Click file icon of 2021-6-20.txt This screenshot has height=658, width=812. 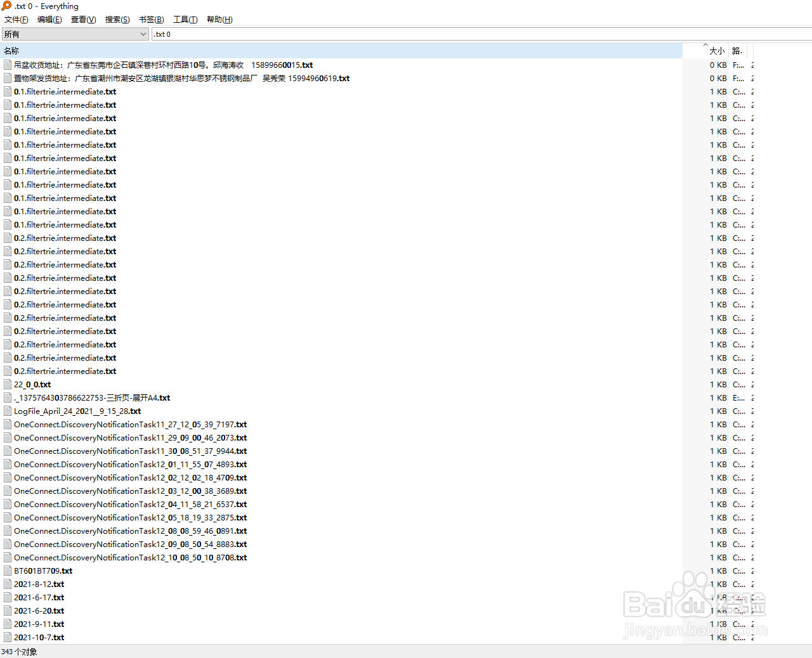pyautogui.click(x=8, y=611)
